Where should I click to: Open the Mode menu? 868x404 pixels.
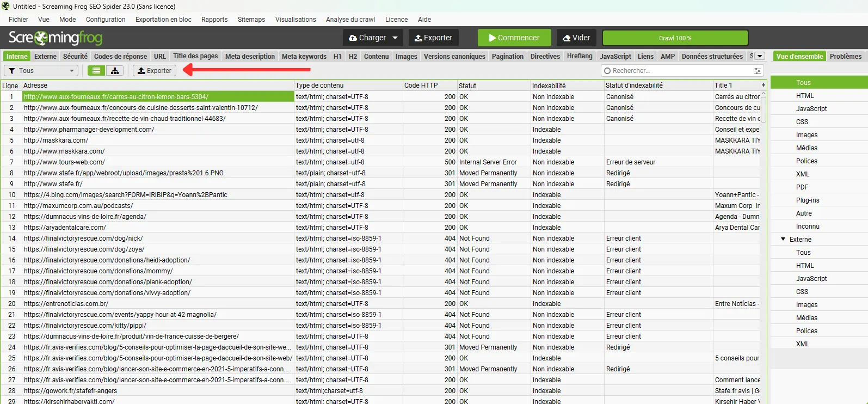(x=67, y=20)
